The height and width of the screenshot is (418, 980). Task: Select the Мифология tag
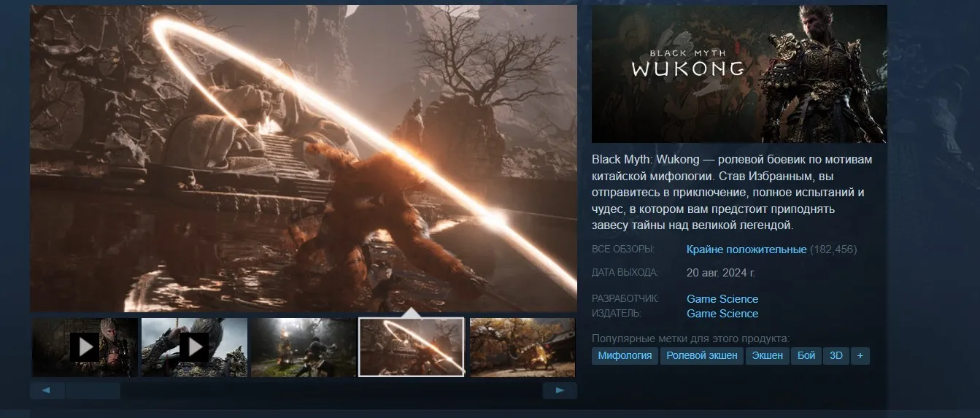point(625,356)
